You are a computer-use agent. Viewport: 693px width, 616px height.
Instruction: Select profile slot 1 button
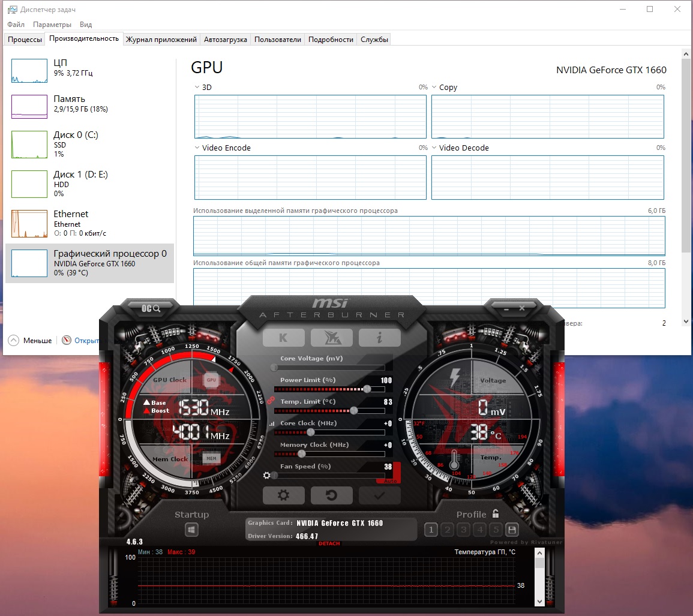pos(431,530)
